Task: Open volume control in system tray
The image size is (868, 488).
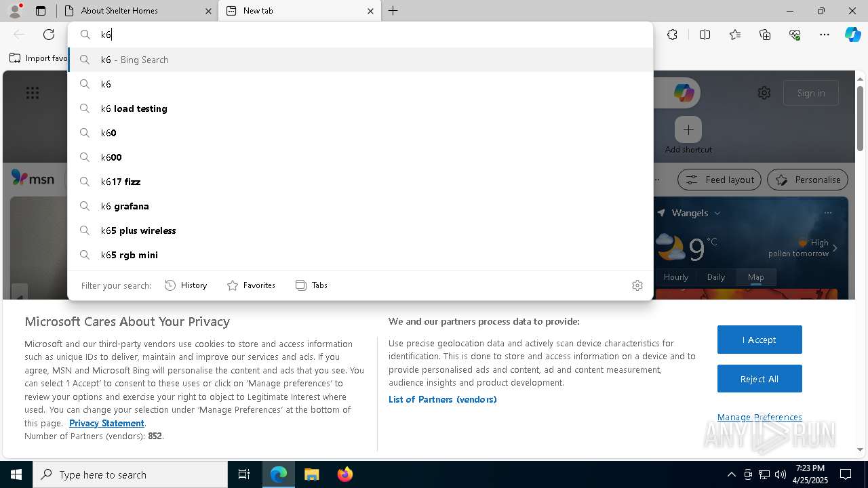Action: [x=781, y=474]
